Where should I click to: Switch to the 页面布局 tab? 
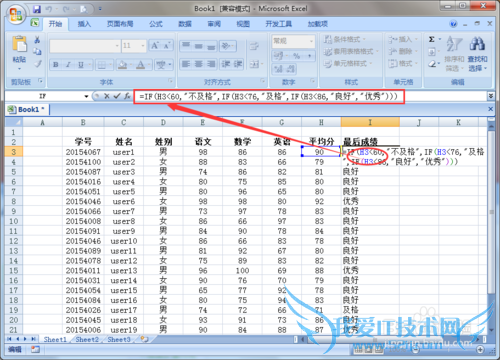point(120,24)
